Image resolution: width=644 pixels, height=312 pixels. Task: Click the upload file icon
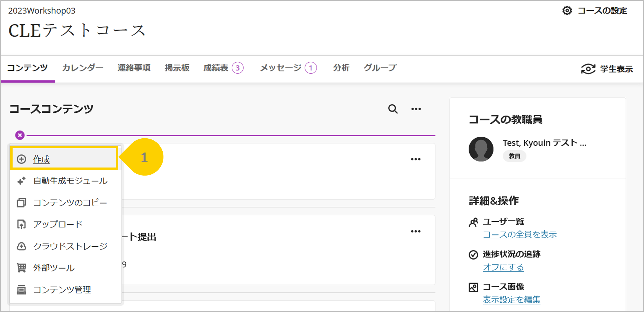(21, 224)
